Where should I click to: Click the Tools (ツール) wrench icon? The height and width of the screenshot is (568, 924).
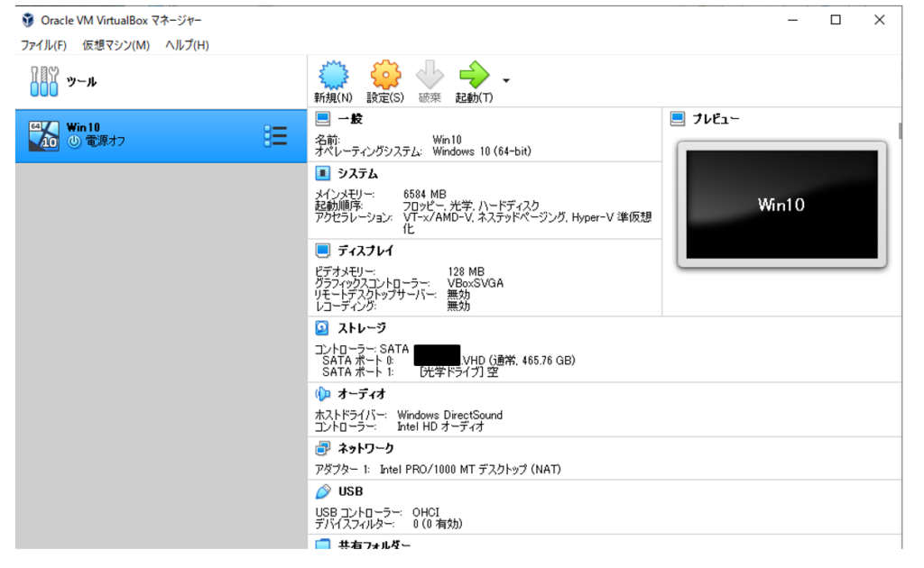44,81
